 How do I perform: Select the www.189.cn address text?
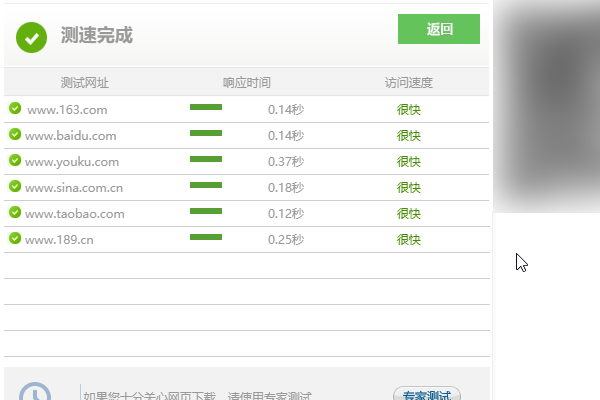click(x=59, y=240)
